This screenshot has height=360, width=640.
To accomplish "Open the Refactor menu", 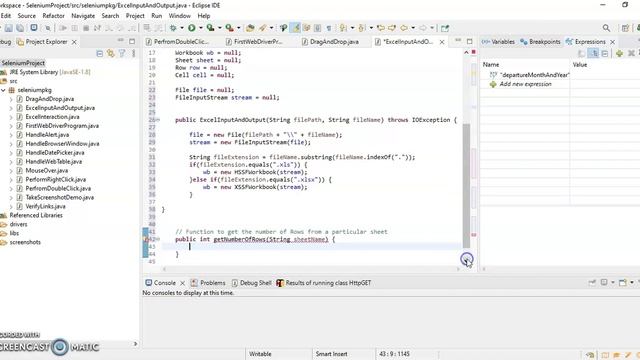I will coord(53,16).
